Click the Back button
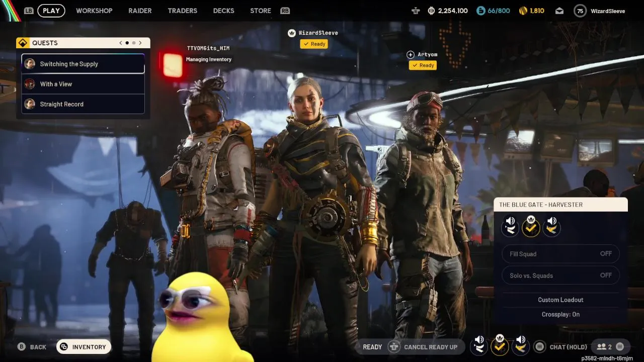644x362 pixels. (32, 347)
